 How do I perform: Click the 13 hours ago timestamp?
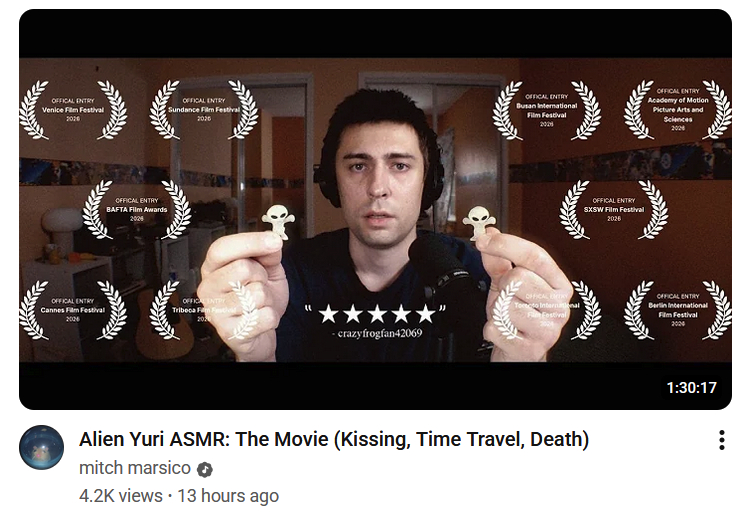(x=228, y=496)
